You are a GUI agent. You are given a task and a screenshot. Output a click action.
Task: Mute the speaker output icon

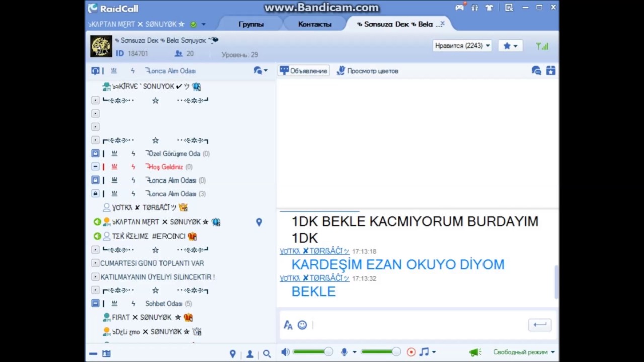pos(285,352)
